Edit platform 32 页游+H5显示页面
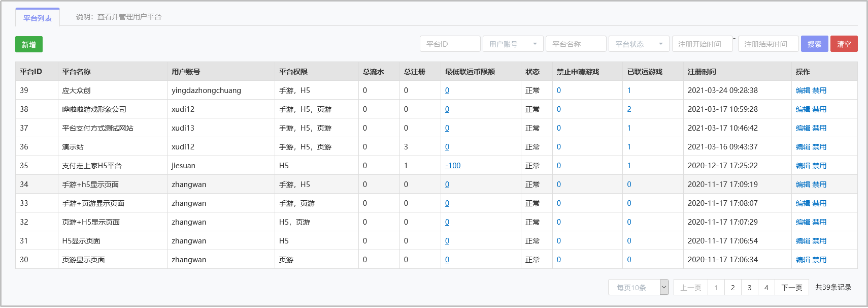The image size is (868, 308). click(x=803, y=222)
